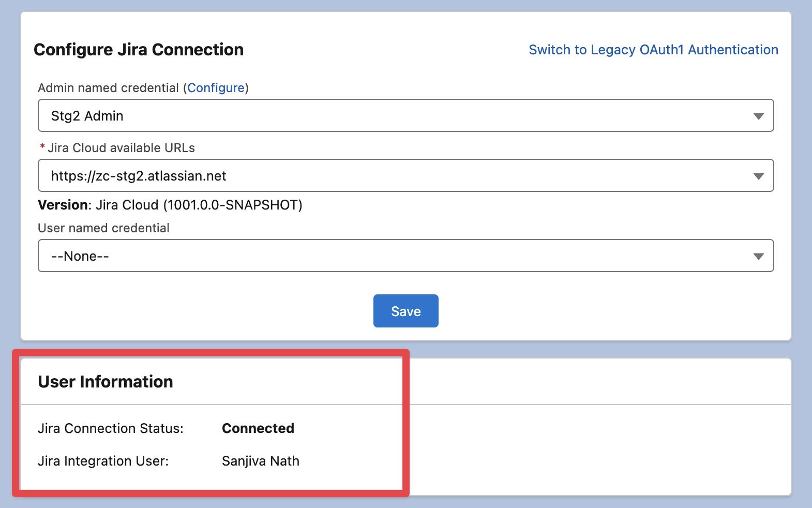
Task: Click the Jira Integration User label
Action: pyautogui.click(x=103, y=461)
